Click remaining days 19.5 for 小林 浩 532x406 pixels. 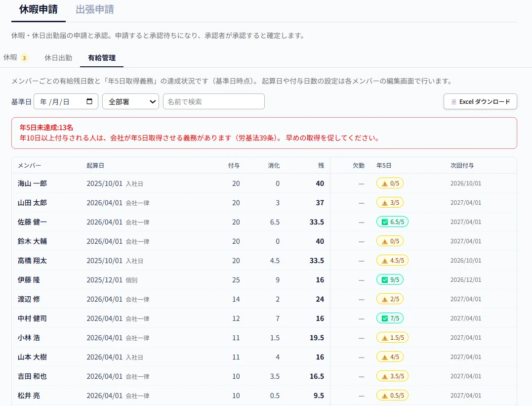coord(317,338)
